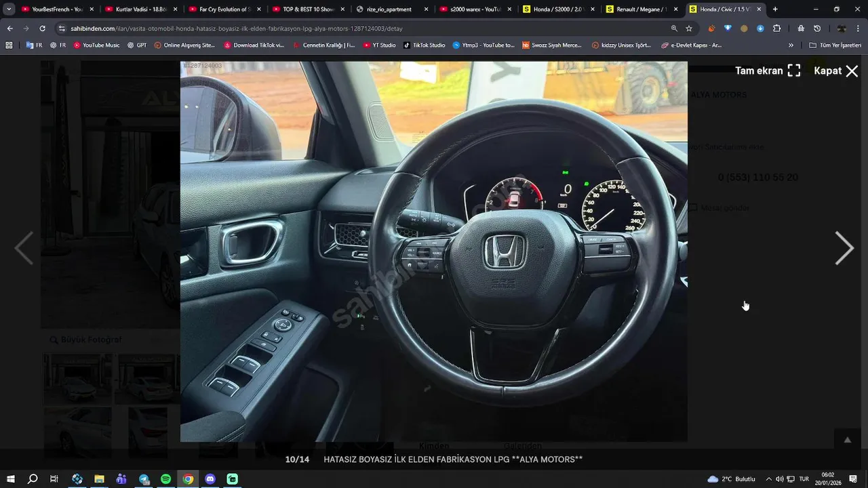Go back to the previous page
868x488 pixels.
9,28
